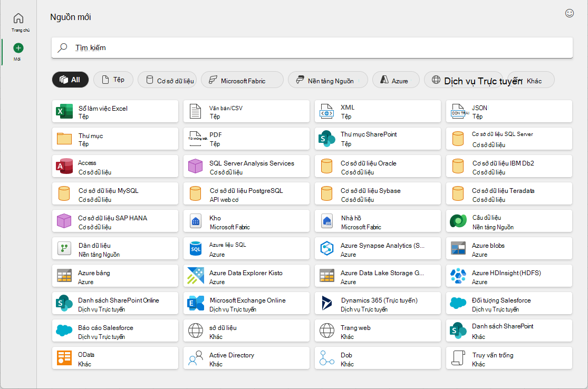This screenshot has height=389, width=588.
Task: Click the smiley feedback icon
Action: tap(569, 14)
